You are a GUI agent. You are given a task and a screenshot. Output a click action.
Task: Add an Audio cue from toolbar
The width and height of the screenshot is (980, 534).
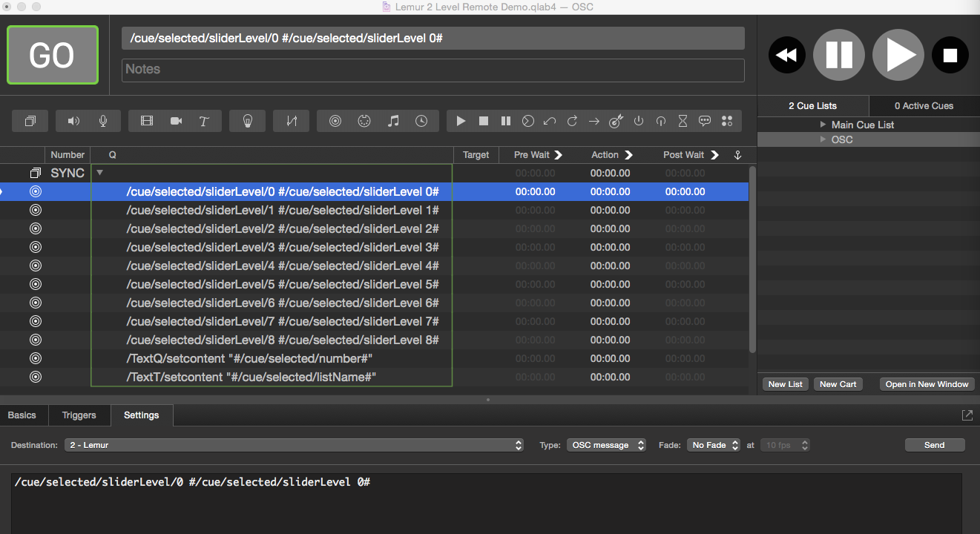(x=73, y=121)
